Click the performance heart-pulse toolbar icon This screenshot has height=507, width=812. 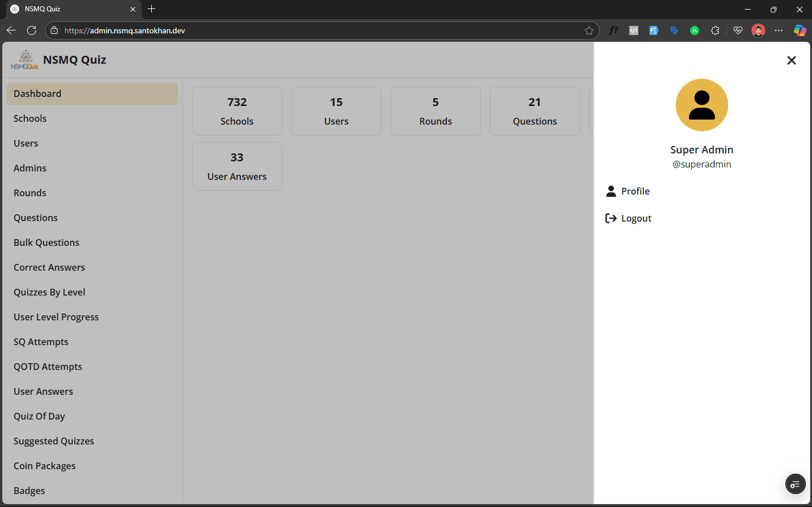click(x=738, y=30)
